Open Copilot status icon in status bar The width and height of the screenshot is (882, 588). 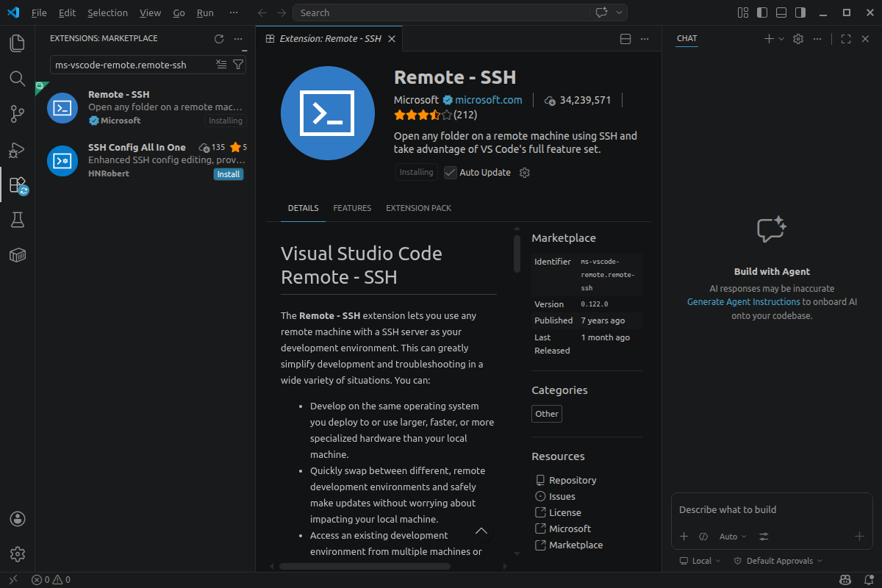click(846, 580)
